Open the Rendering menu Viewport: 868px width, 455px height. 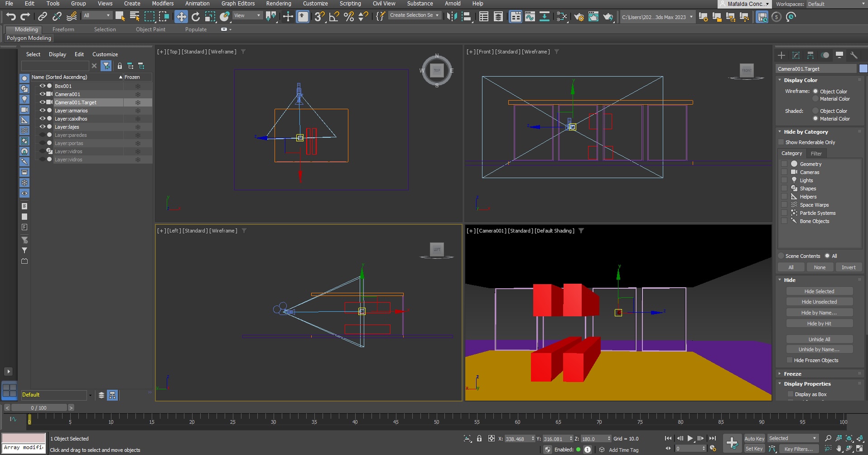(278, 4)
